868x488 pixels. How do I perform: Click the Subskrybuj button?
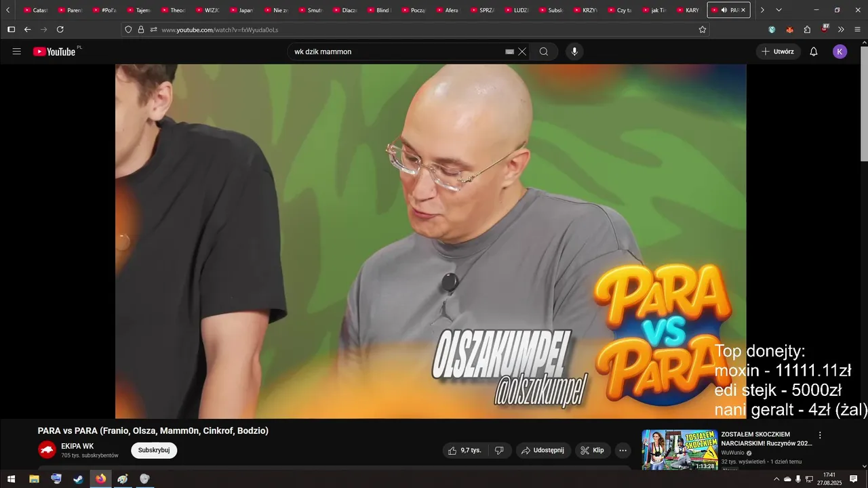tap(154, 450)
